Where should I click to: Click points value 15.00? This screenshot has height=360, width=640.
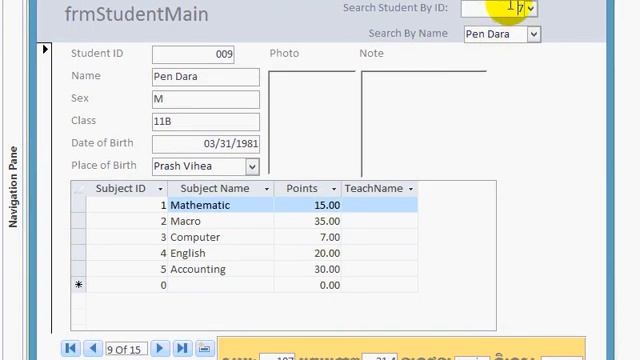[308, 205]
